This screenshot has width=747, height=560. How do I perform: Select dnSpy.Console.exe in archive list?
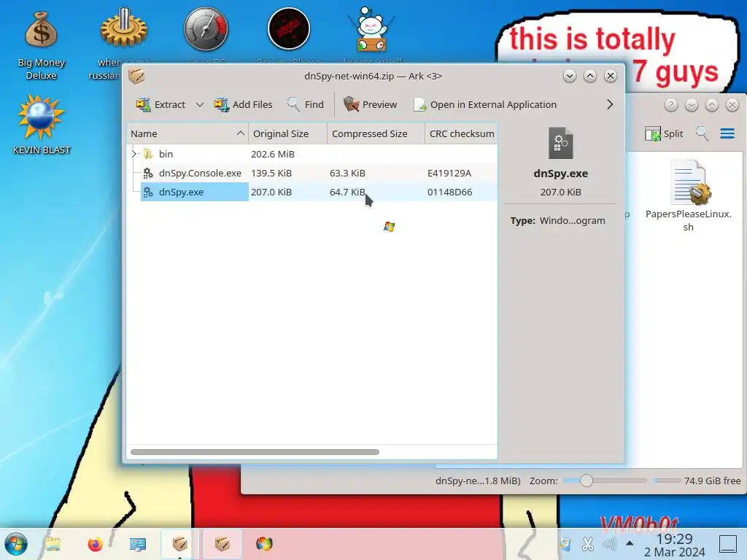coord(312,173)
